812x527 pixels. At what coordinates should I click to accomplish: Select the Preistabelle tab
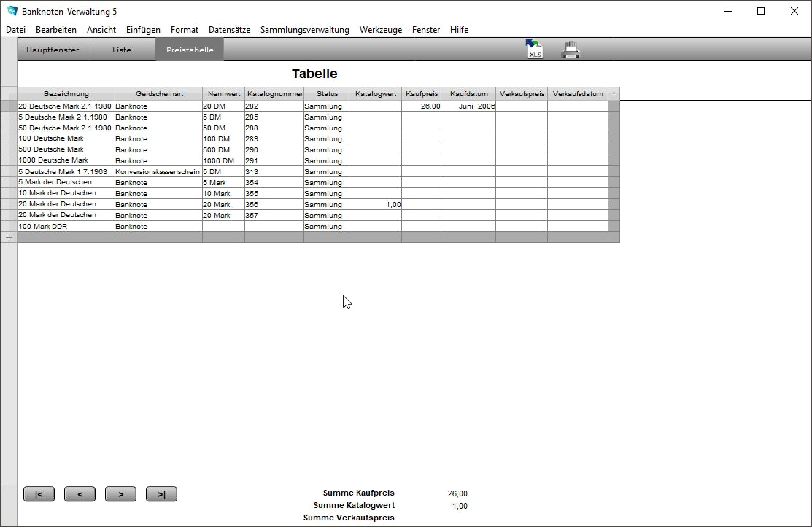tap(190, 50)
